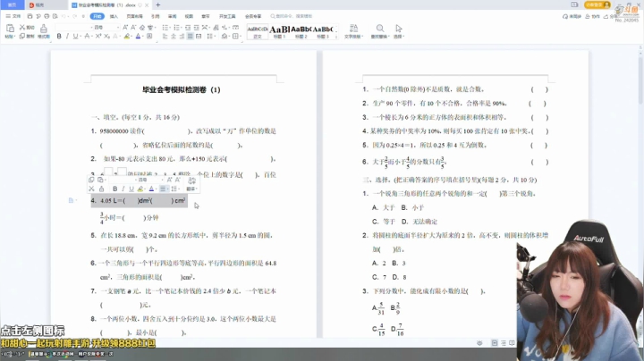The width and height of the screenshot is (644, 361).
Task: Click the Cut scissors icon in the ribbon
Action: pos(22,27)
